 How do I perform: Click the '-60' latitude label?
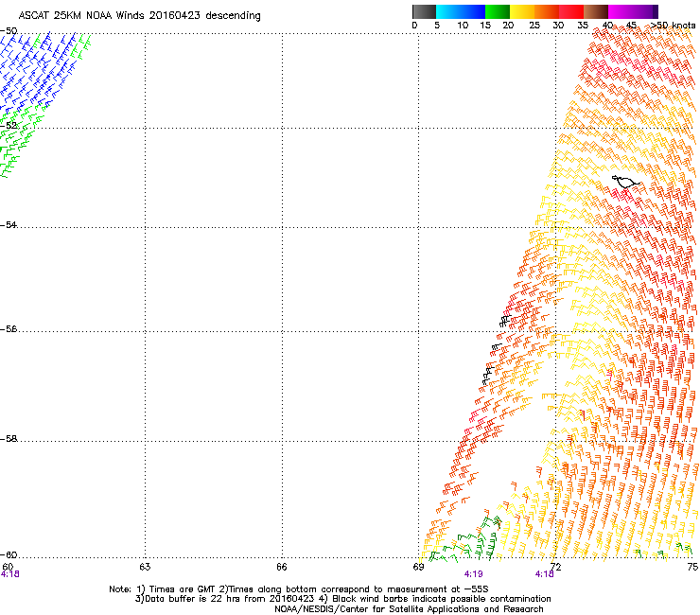click(x=9, y=554)
